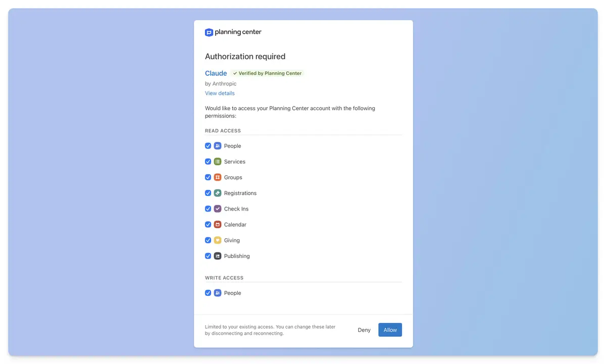Image resolution: width=606 pixels, height=364 pixels.
Task: Click the yellow Giving app icon
Action: pos(218,240)
